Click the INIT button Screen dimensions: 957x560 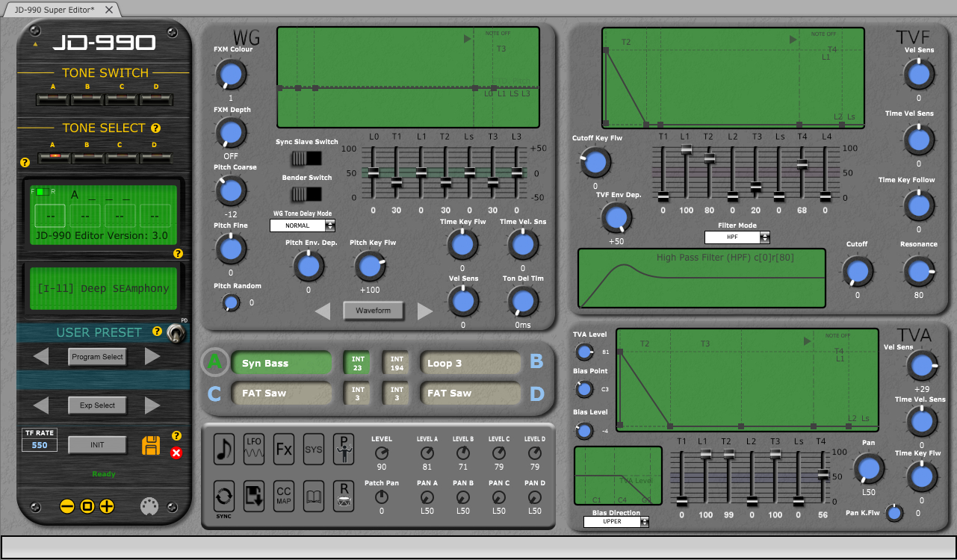97,445
